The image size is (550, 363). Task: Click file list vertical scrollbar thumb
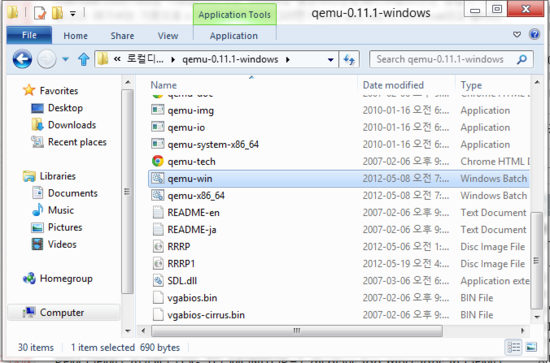tap(536, 261)
